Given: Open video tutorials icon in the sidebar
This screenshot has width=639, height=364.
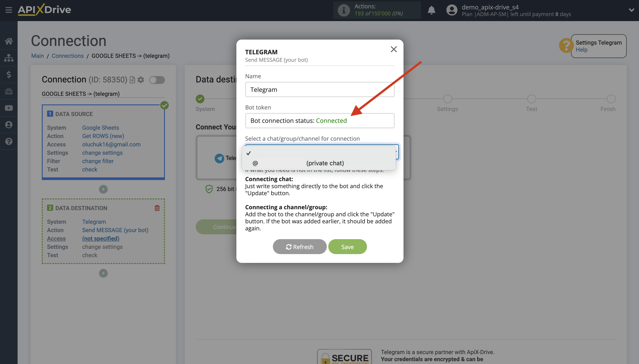Looking at the screenshot, I should point(9,108).
